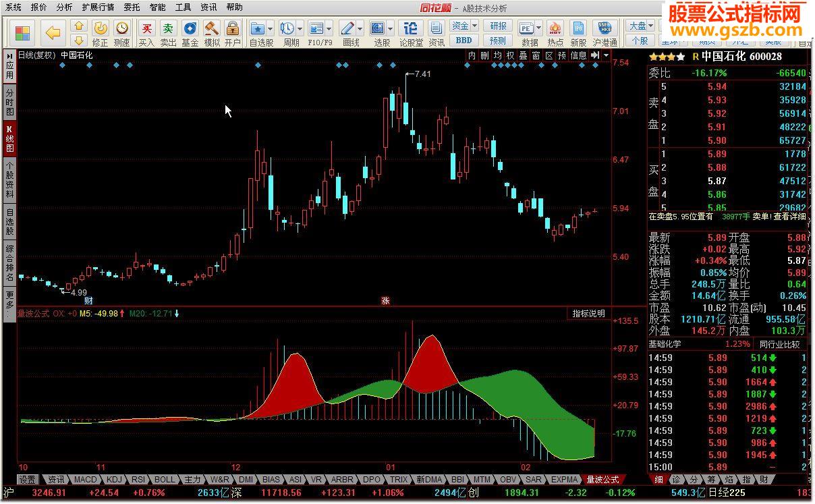Toggle the 删 chart button
The height and width of the screenshot is (504, 815).
point(484,55)
